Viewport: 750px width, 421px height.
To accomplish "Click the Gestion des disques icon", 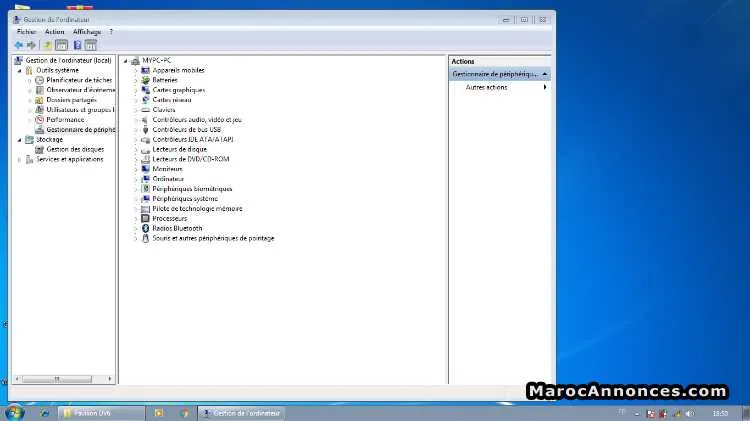I will tap(40, 149).
